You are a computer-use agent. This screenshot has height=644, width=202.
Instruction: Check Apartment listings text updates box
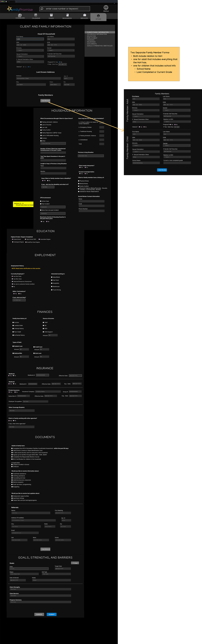coord(12,498)
